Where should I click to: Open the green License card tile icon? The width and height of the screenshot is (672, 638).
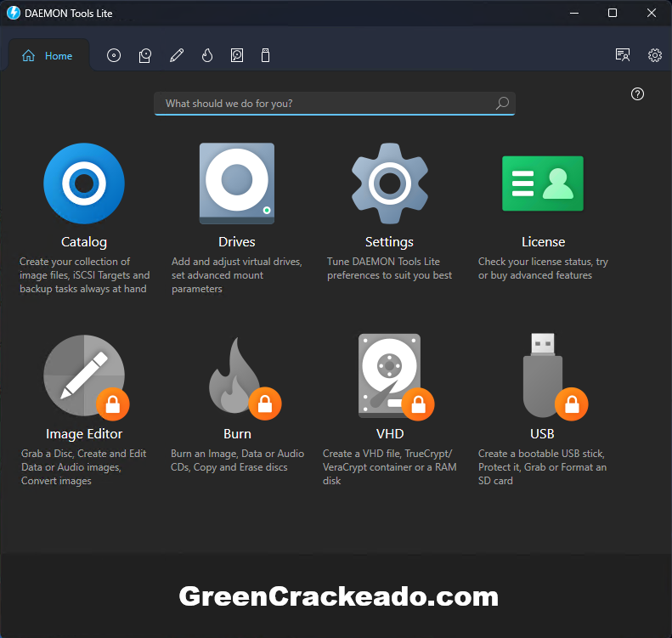[x=543, y=183]
